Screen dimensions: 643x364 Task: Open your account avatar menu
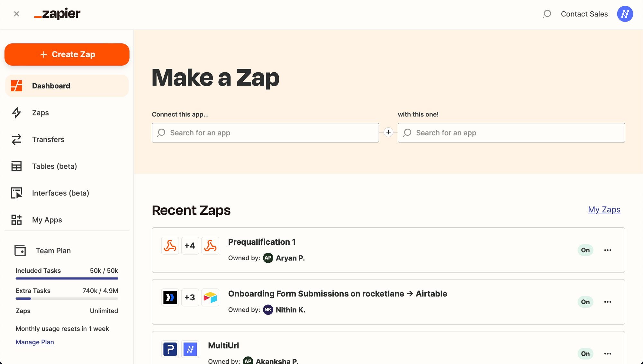tap(625, 14)
